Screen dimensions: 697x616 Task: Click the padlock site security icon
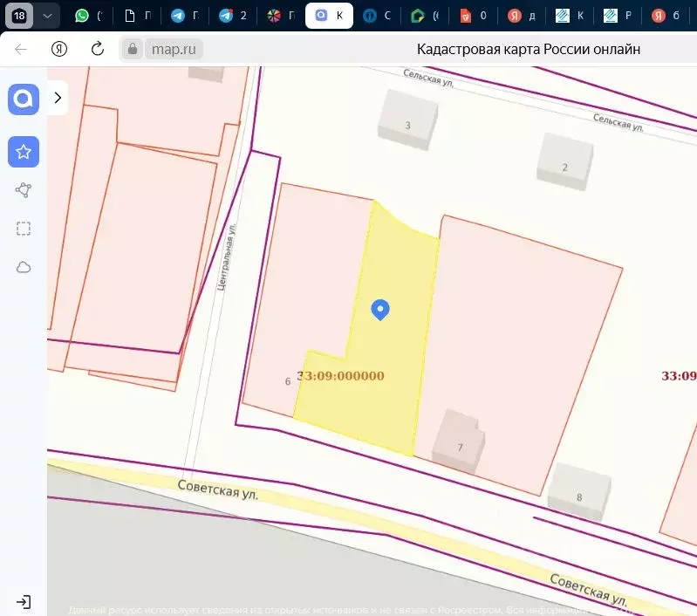coord(132,49)
